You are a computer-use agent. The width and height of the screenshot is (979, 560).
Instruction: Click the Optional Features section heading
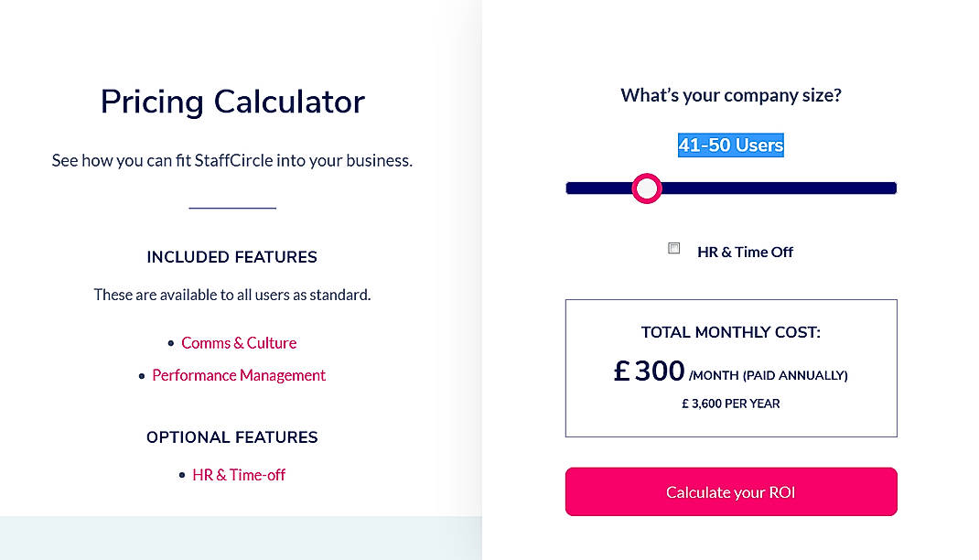[231, 437]
